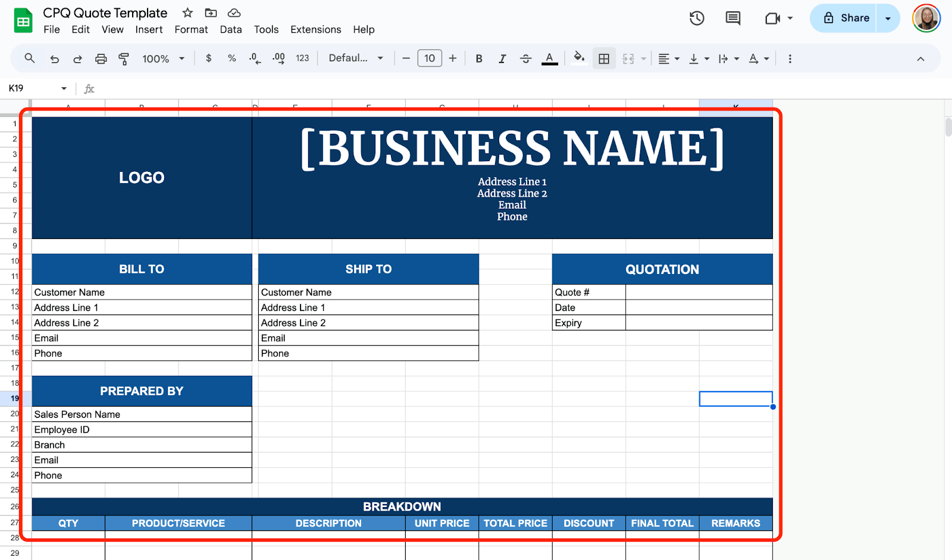Toggle strikethrough formatting
The width and height of the screenshot is (952, 560).
[525, 59]
